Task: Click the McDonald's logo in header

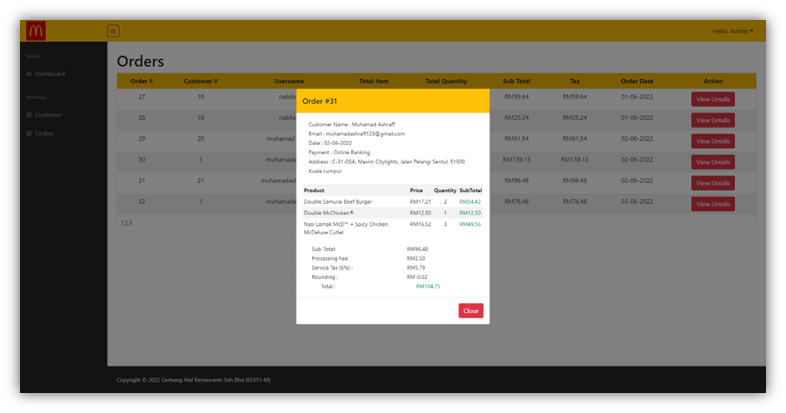Action: click(x=36, y=31)
